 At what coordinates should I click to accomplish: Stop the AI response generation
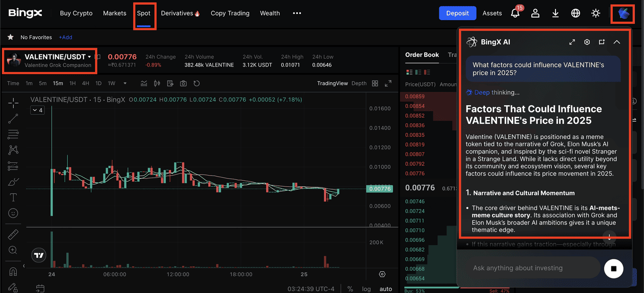coord(613,268)
